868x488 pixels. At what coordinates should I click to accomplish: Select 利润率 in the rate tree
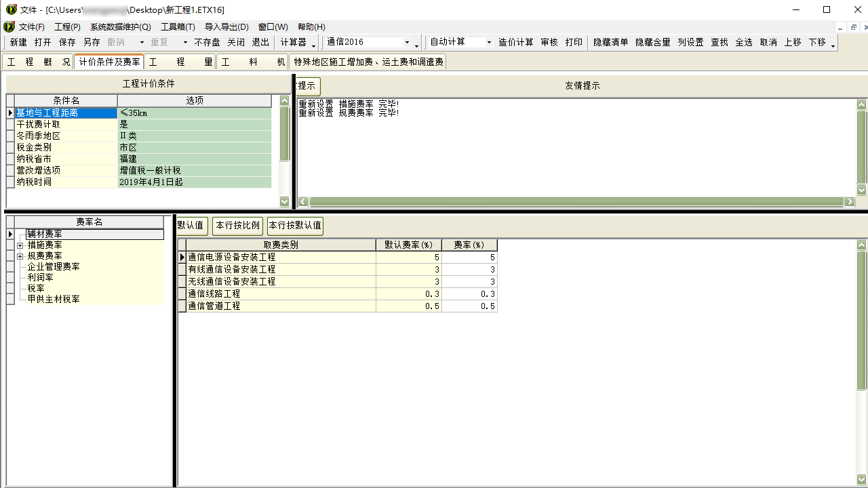[40, 278]
